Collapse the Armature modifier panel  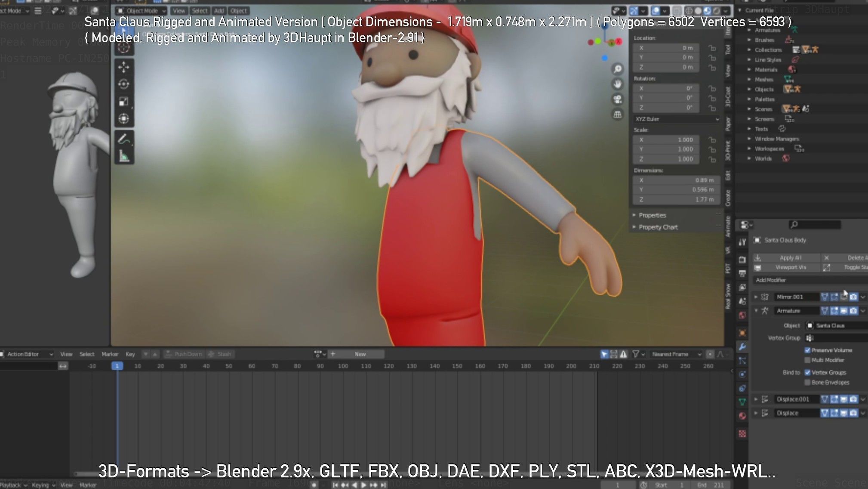click(756, 311)
